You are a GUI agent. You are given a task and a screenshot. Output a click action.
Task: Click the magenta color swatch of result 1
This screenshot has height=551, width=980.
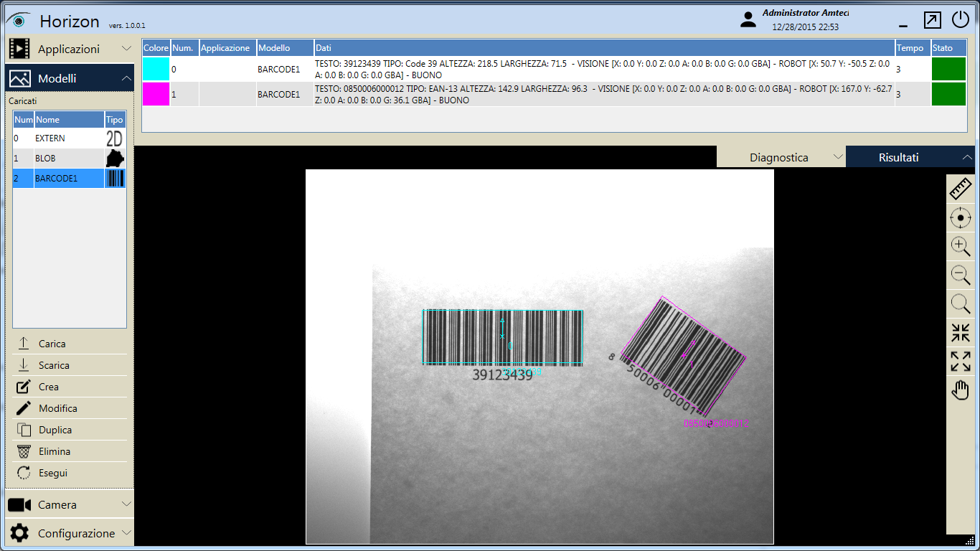[156, 94]
